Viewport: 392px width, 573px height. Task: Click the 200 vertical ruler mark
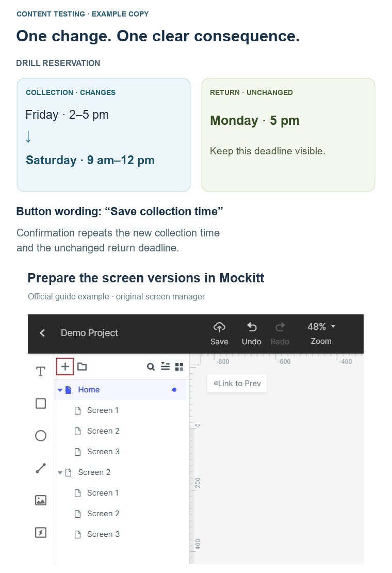pyautogui.click(x=198, y=483)
